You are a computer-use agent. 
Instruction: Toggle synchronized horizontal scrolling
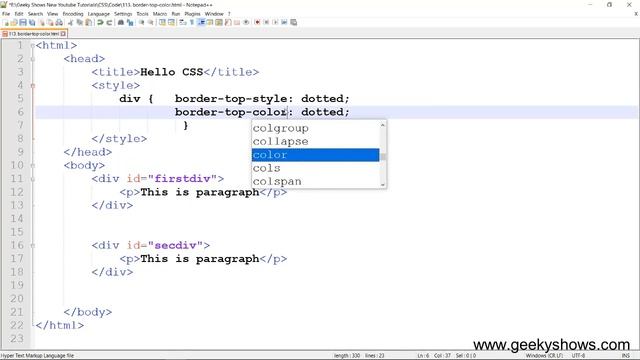[171, 22]
